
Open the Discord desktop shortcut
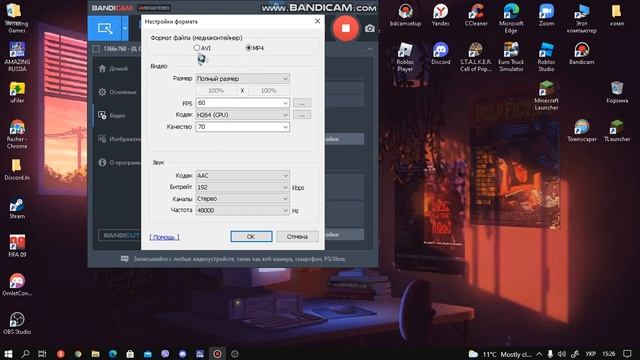[441, 54]
